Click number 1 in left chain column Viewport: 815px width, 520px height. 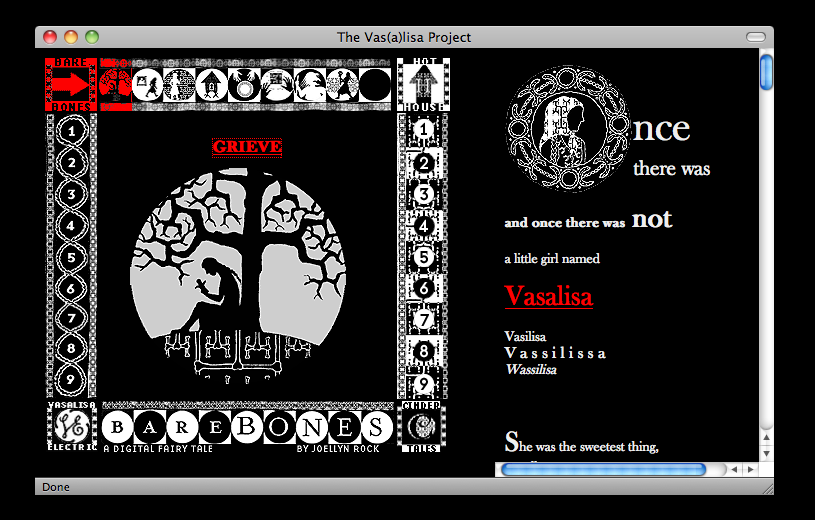point(71,131)
